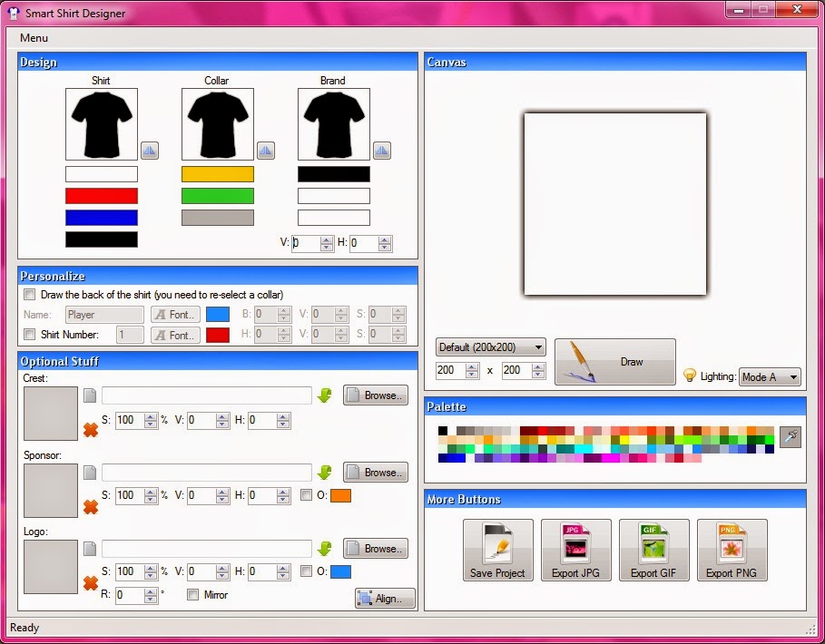Enable drawing the back of the shirt
Image resolution: width=825 pixels, height=644 pixels.
click(x=29, y=295)
